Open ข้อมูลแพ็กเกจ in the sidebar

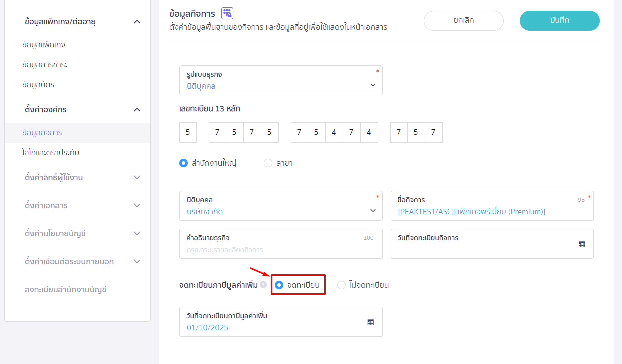click(44, 45)
